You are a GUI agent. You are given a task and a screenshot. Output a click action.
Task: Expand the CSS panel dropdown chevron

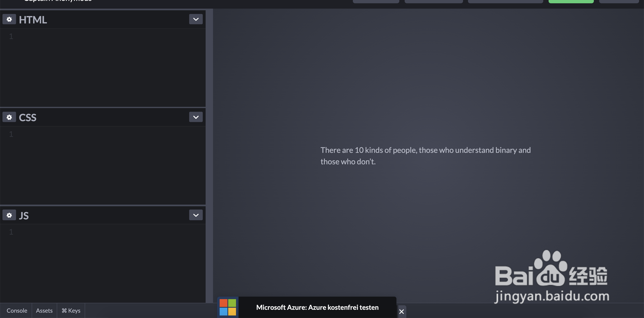[x=196, y=117]
